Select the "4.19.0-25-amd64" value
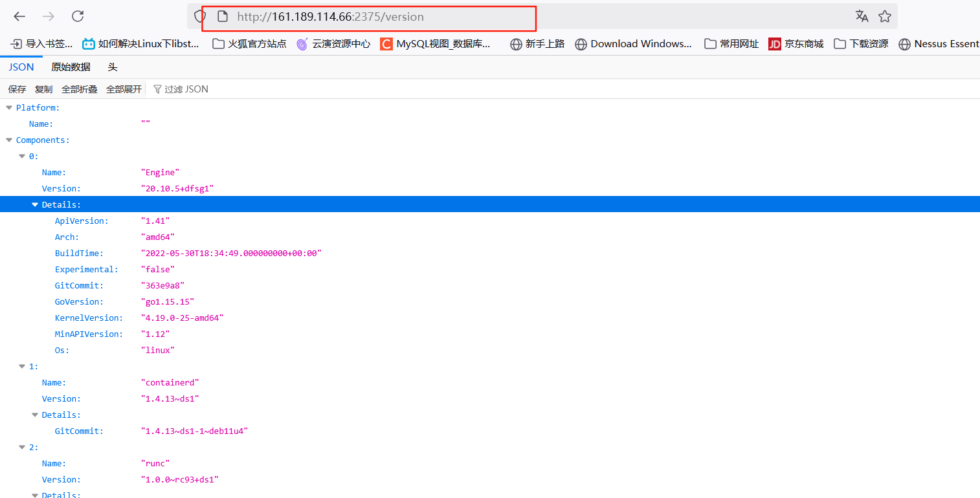Screen dimensions: 980x498 coord(183,318)
